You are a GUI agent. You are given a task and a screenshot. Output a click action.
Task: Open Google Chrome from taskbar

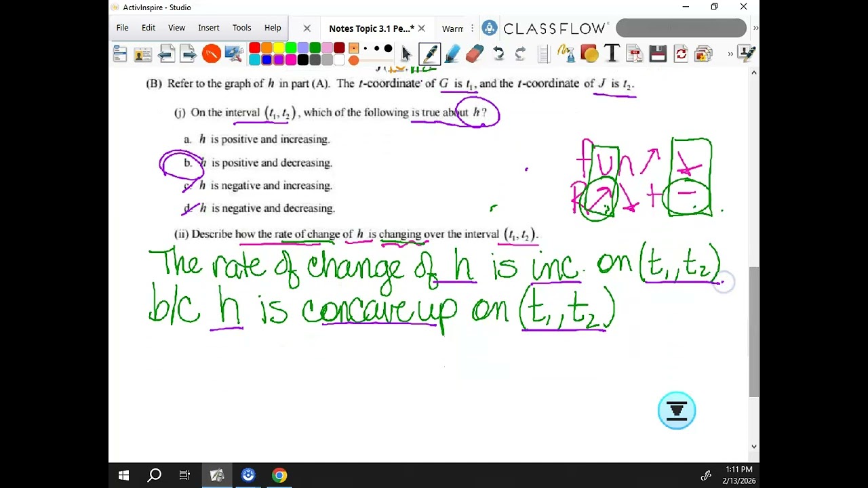pyautogui.click(x=279, y=475)
